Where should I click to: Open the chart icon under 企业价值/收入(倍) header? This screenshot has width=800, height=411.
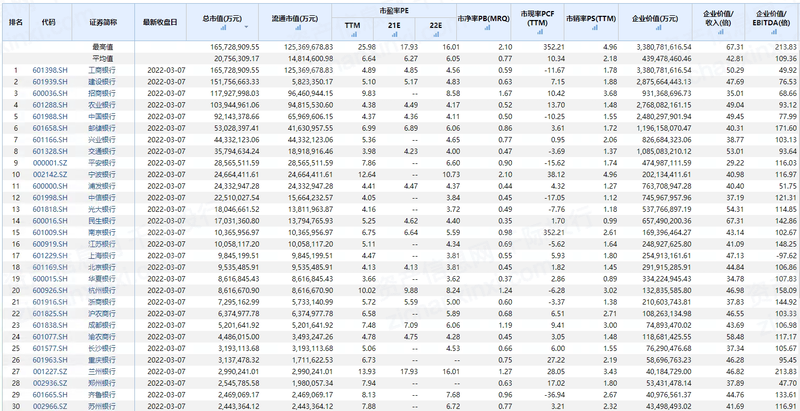click(720, 32)
